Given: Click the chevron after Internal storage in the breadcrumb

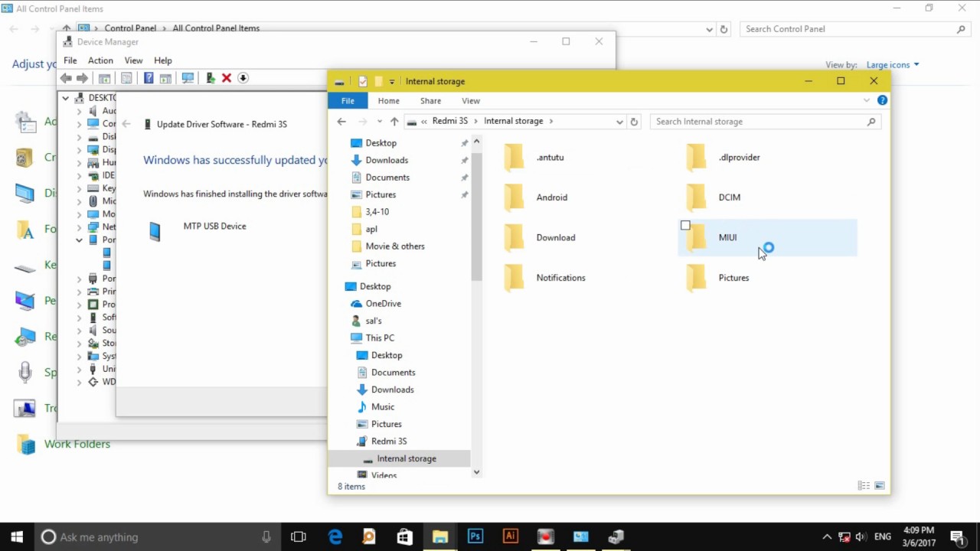Looking at the screenshot, I should tap(550, 121).
